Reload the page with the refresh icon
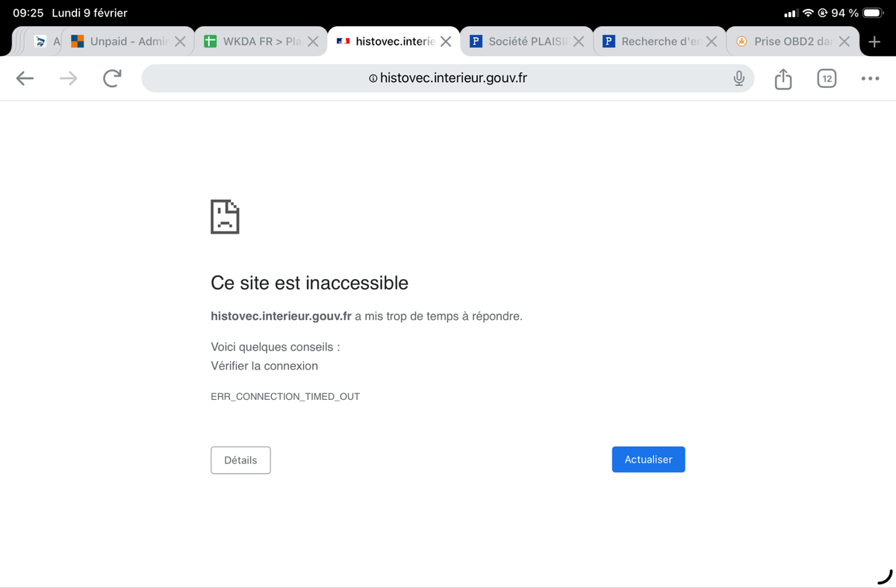This screenshot has height=588, width=896. 112,78
